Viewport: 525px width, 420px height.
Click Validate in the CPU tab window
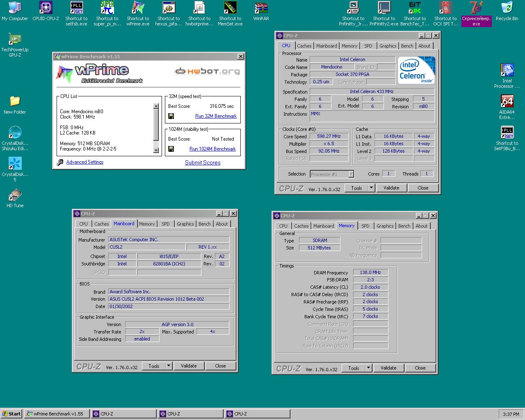(391, 188)
